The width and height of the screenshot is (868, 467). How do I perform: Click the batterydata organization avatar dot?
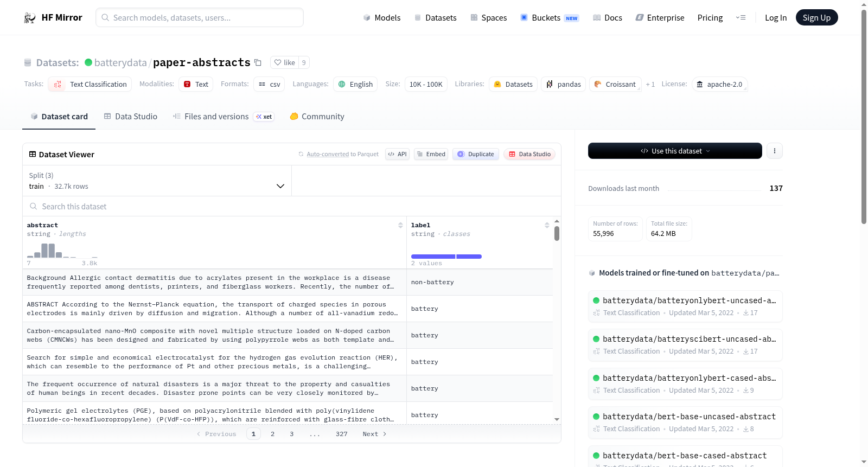click(88, 62)
